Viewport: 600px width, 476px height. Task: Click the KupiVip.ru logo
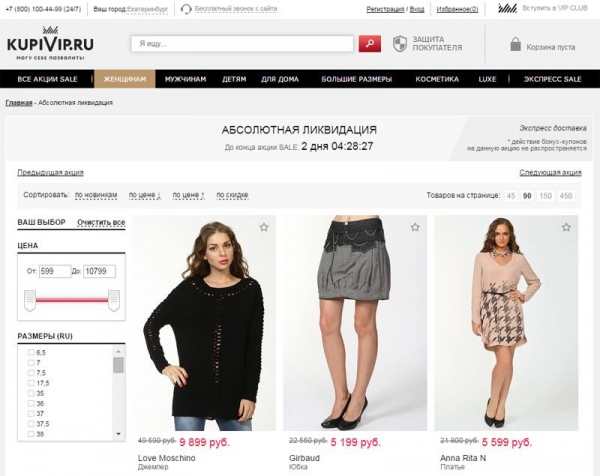click(50, 43)
